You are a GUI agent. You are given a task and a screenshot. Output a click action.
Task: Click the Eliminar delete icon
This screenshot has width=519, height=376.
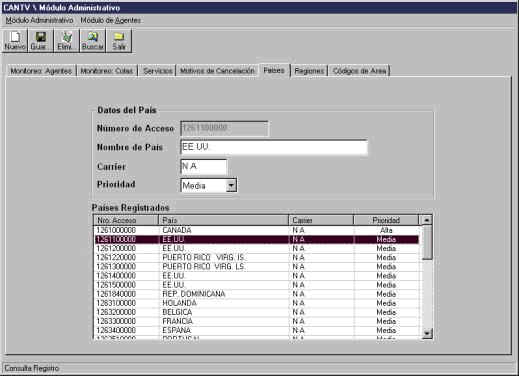click(67, 41)
